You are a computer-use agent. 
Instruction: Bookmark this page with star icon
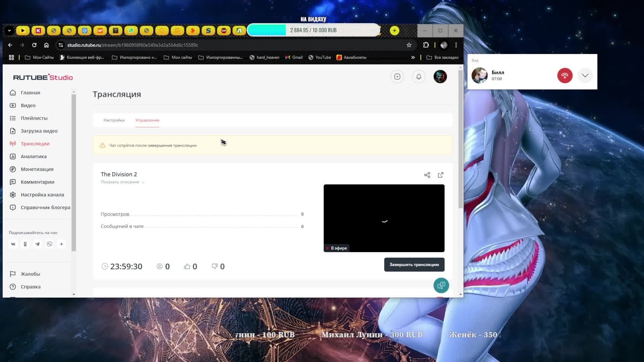(x=409, y=45)
